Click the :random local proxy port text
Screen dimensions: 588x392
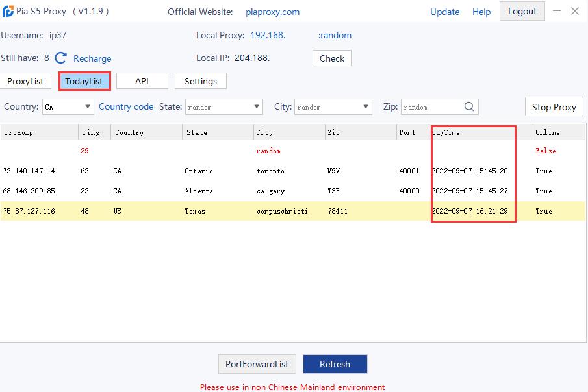pos(335,35)
